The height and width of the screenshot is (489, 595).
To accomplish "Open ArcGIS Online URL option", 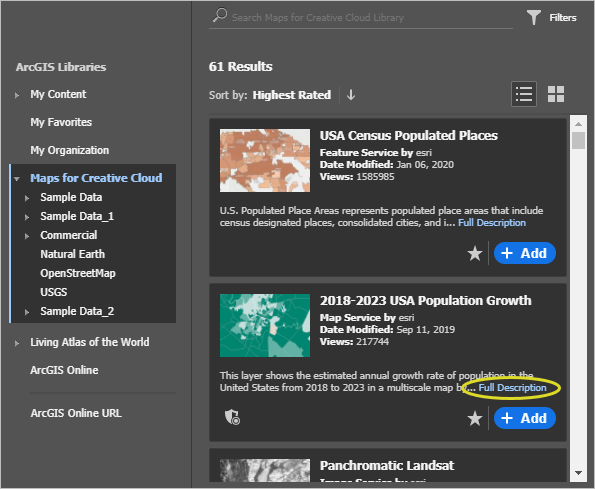I will coord(76,413).
